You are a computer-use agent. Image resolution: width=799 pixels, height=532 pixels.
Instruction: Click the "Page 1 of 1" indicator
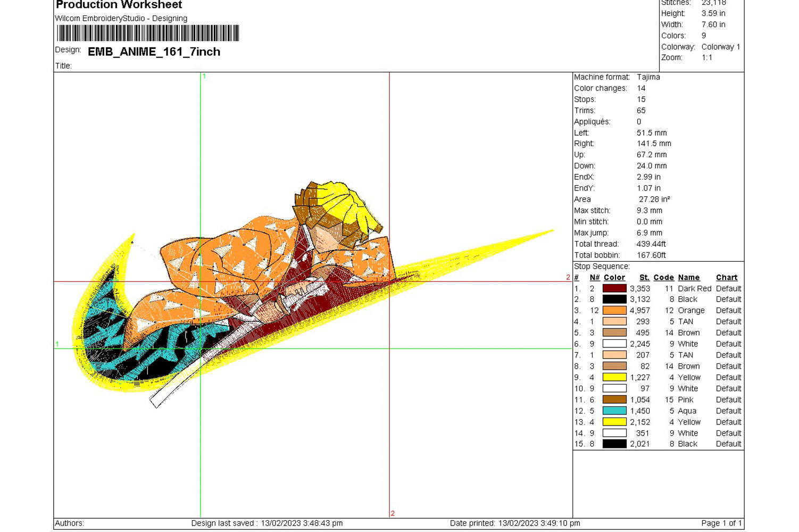click(721, 523)
